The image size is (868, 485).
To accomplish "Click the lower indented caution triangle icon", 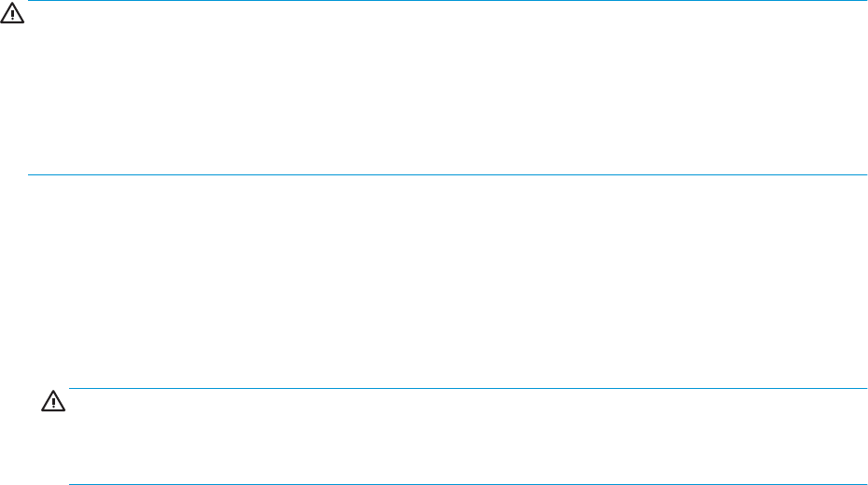I will pos(53,401).
